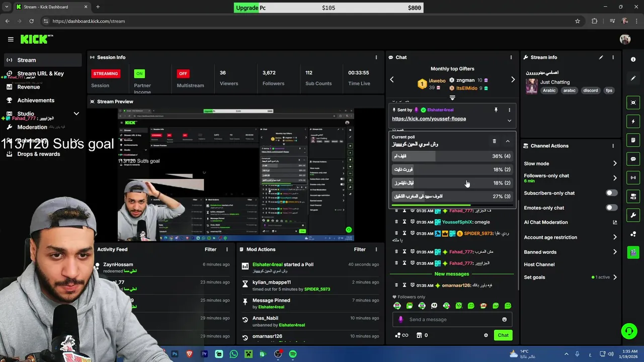Open AI Chat Moderation external link icon
This screenshot has width=644, height=362.
[615, 222]
